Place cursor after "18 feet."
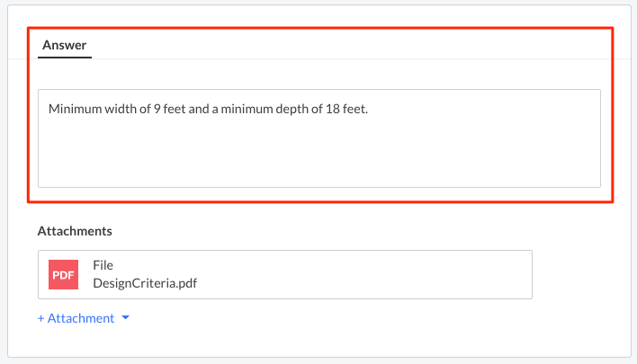Viewport: 637px width, 364px height. (370, 110)
